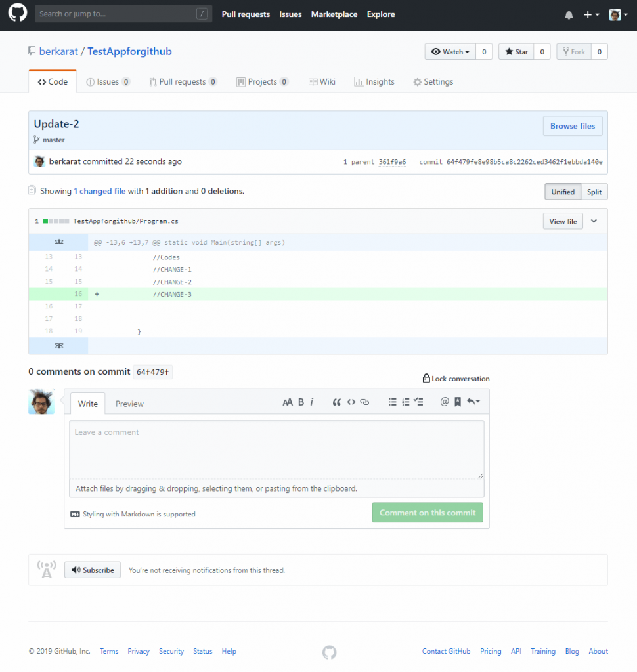Star the TestAppforgithub repository
637x672 pixels.
point(516,52)
